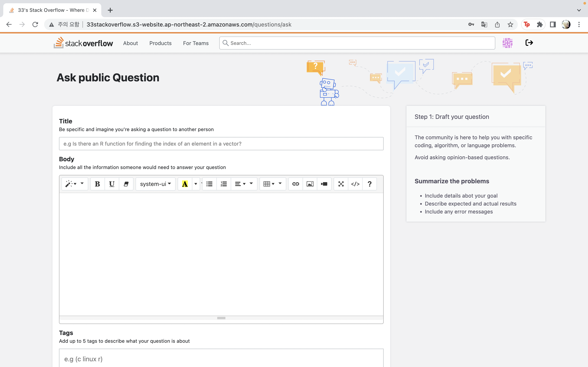Click the question Title input field
Image resolution: width=588 pixels, height=367 pixels.
(221, 144)
